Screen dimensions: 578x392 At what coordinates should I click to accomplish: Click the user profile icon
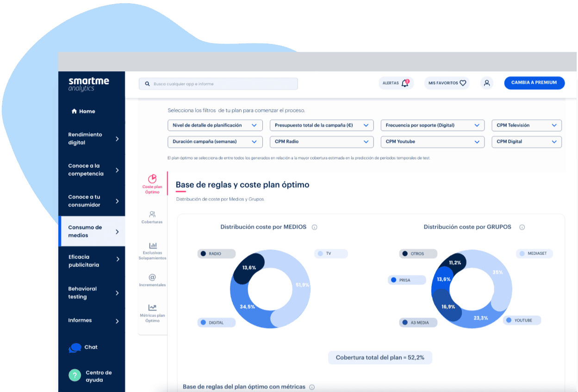point(486,83)
